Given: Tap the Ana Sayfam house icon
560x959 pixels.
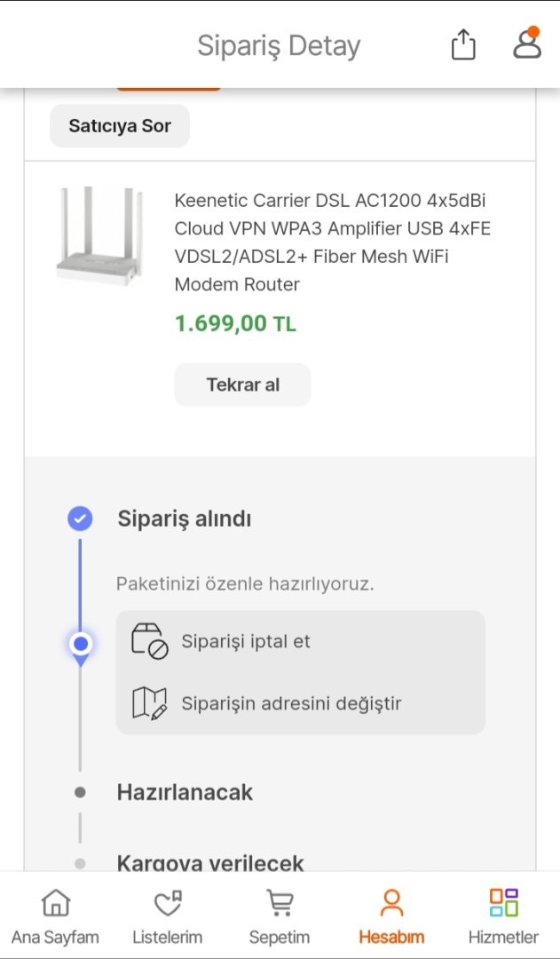Looking at the screenshot, I should click(x=55, y=903).
